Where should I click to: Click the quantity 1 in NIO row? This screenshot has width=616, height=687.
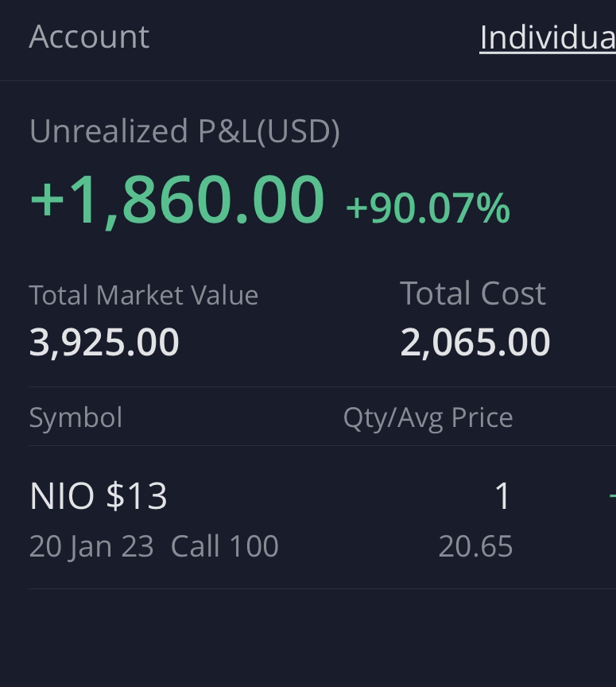coord(502,496)
